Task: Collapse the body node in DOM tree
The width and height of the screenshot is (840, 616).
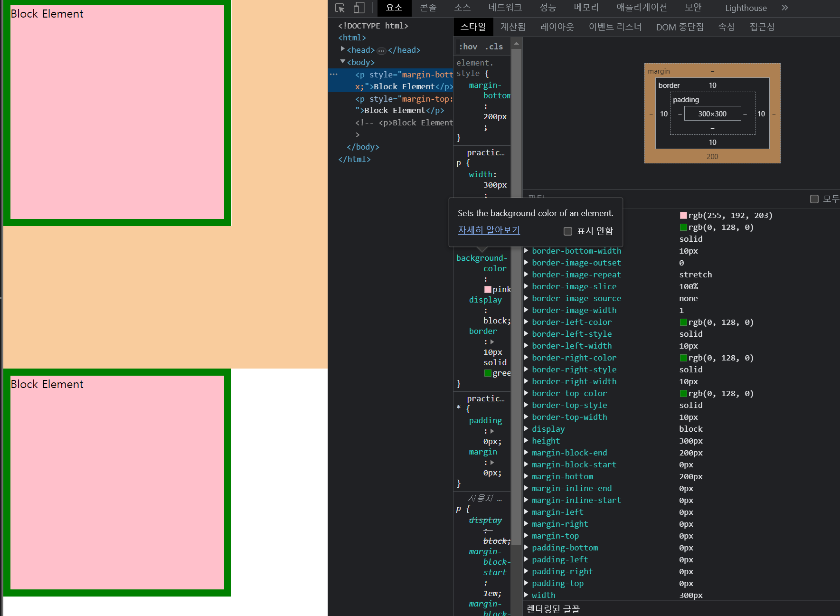Action: (343, 62)
